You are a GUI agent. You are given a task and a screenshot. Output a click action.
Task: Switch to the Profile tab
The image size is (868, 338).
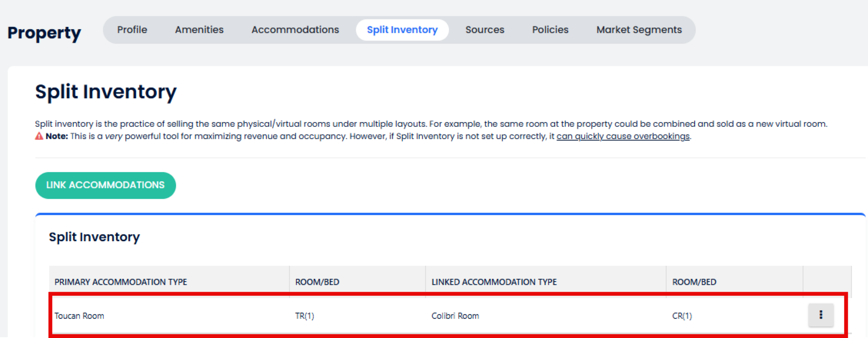point(132,30)
